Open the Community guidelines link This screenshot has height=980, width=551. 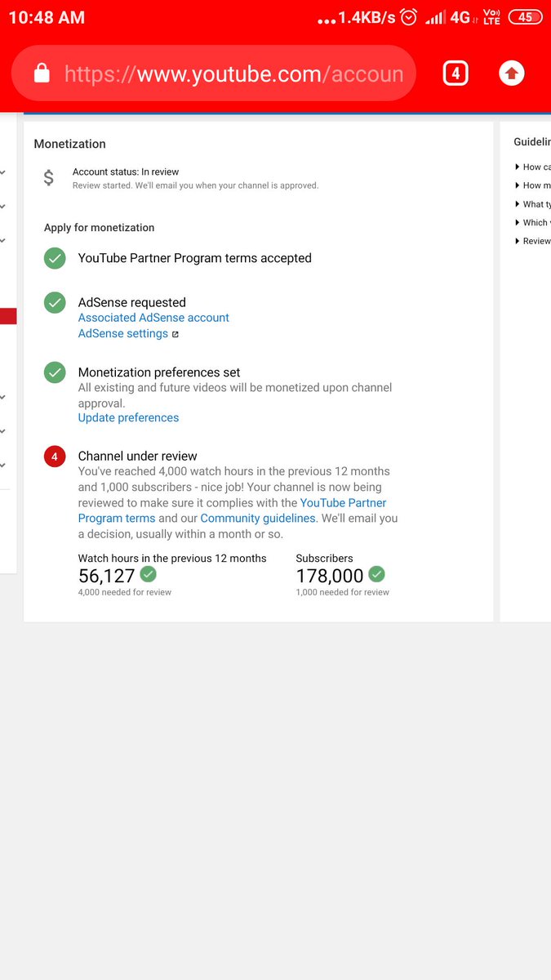click(x=258, y=519)
